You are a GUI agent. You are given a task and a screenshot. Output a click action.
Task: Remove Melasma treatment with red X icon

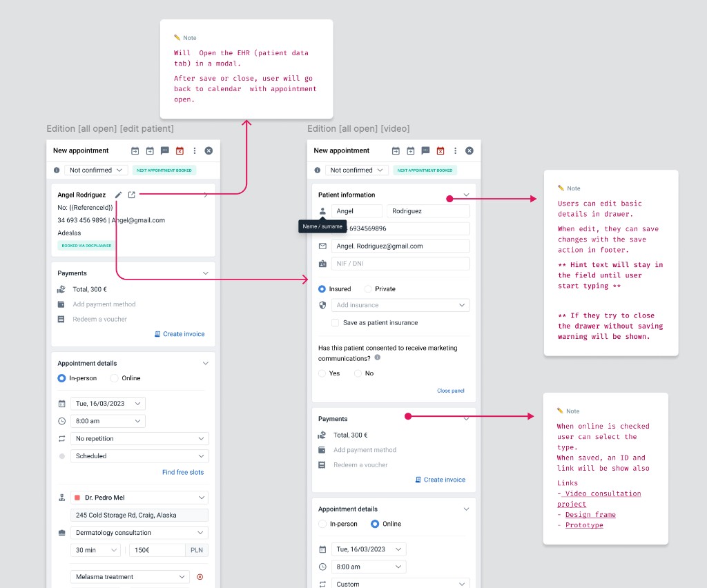click(200, 577)
